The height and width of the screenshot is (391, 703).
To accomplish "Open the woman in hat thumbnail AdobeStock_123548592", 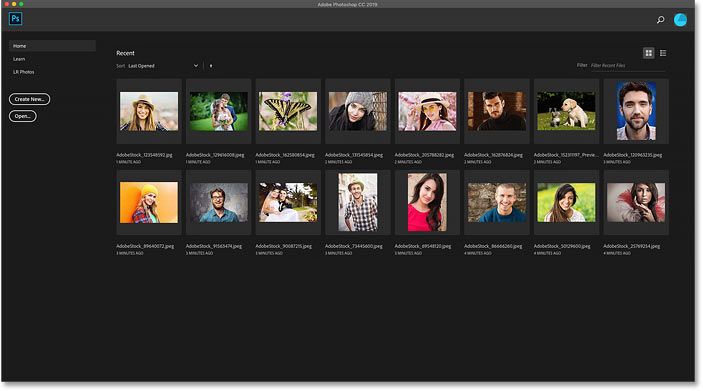I will coord(149,111).
